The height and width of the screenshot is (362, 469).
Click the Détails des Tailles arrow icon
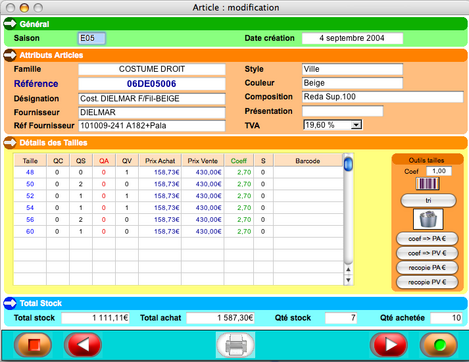pyautogui.click(x=10, y=143)
